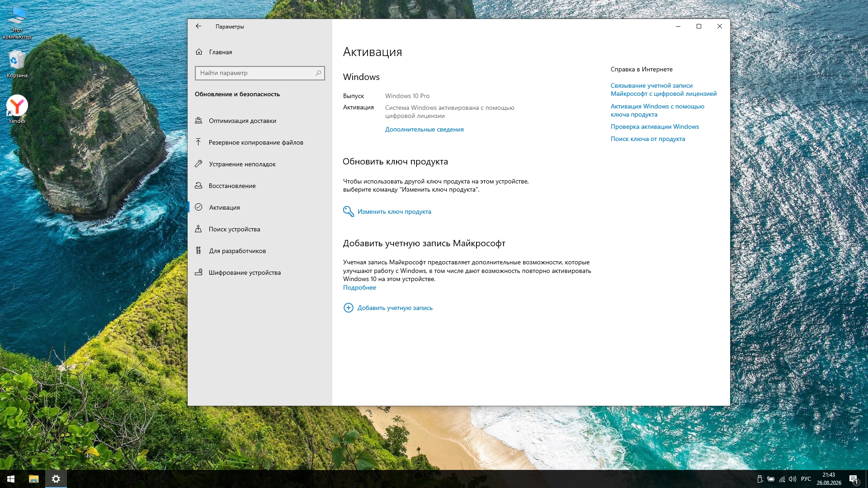Open Связывание учетной записи Майкрософт help link
Viewport: 868px width, 488px height.
click(663, 89)
